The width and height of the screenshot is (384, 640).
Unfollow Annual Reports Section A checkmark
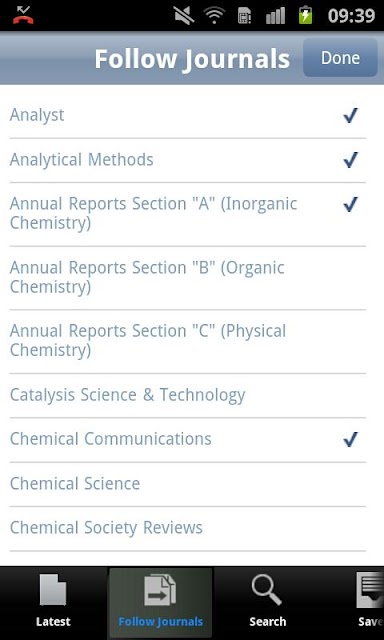tap(351, 204)
